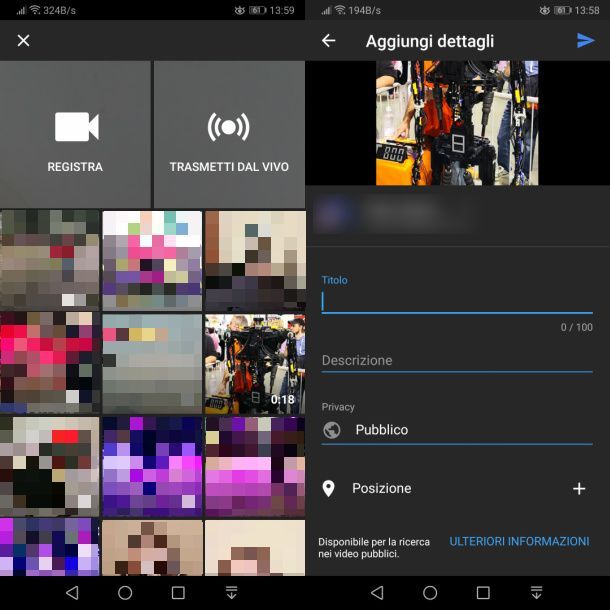Open ULTERIORI INFORMAZIONI link

[519, 542]
